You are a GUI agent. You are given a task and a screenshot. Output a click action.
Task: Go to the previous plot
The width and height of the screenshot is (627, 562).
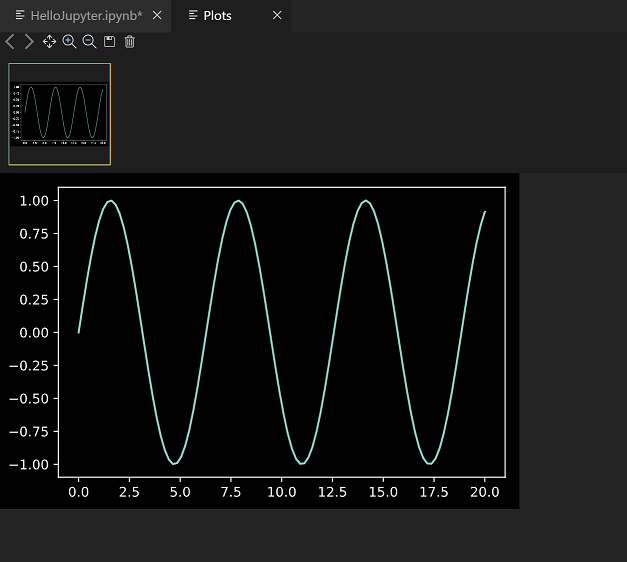pos(10,42)
